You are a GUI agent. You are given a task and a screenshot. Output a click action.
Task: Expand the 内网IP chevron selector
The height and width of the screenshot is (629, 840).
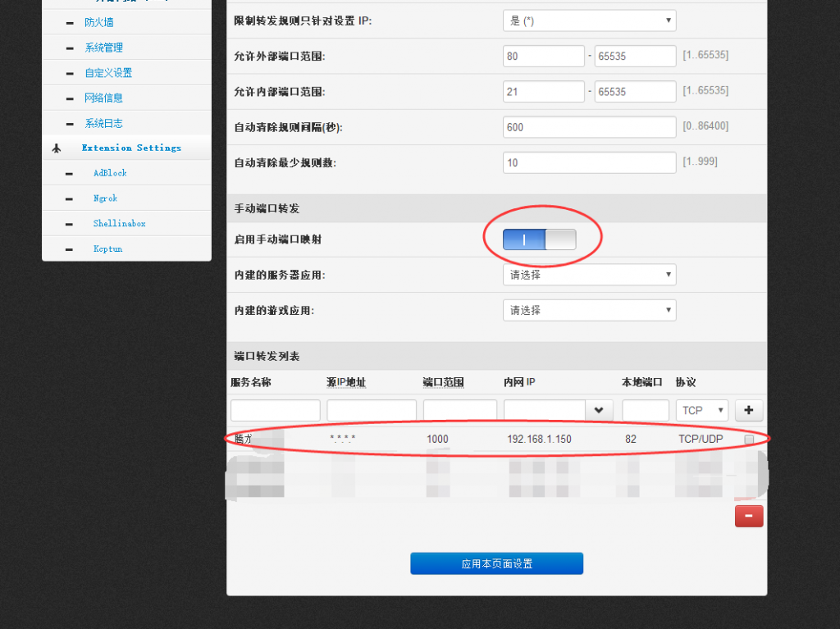click(x=599, y=410)
